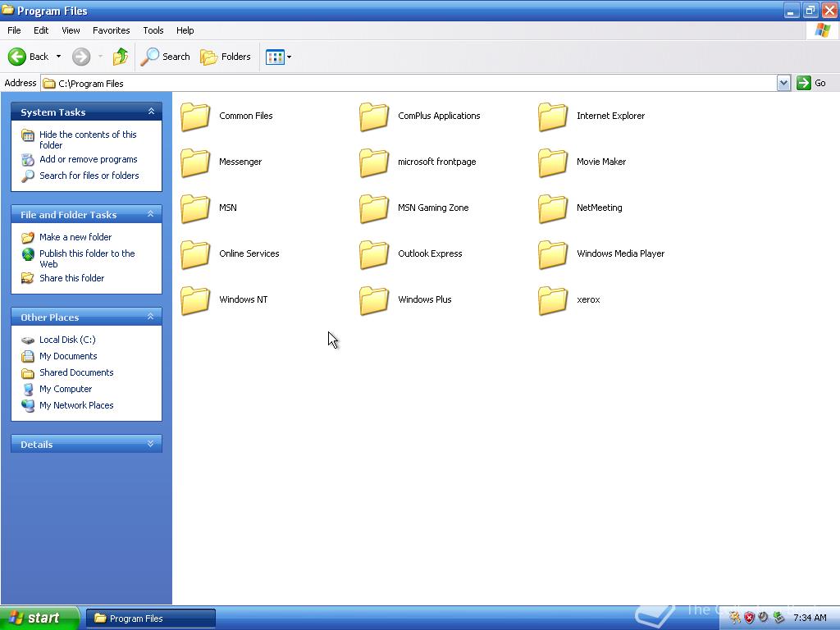Open My Network Places link

76,405
